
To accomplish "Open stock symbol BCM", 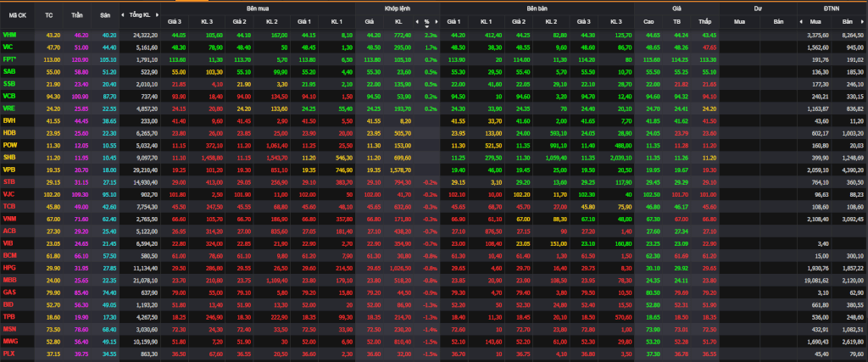I will pos(9,254).
